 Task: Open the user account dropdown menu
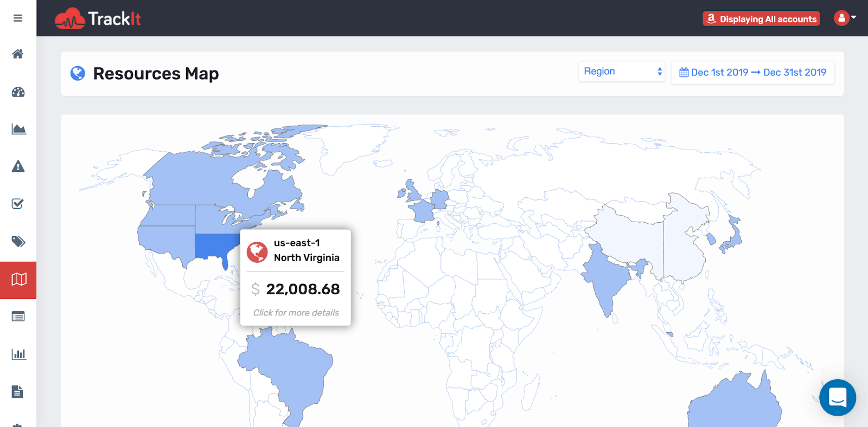point(845,18)
